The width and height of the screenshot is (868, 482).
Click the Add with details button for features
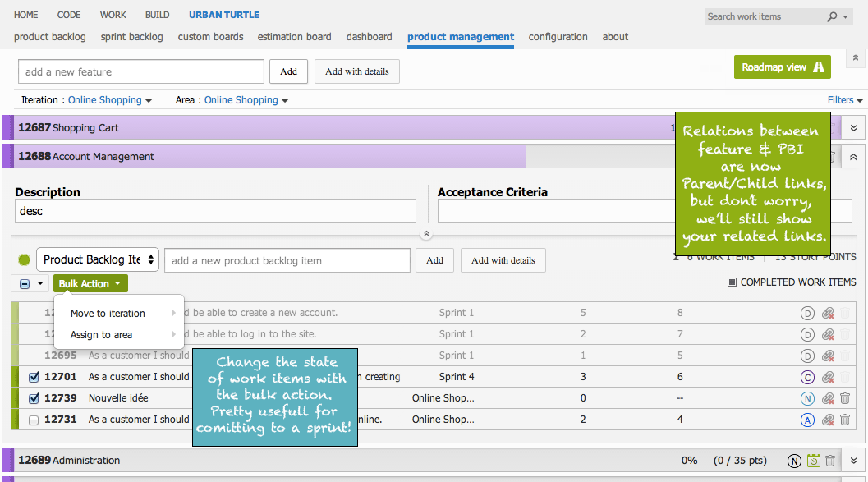click(356, 71)
